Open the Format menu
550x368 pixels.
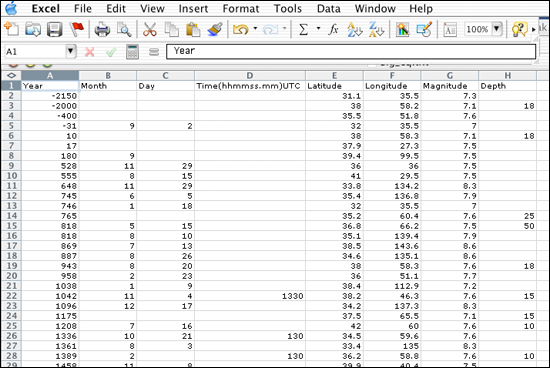click(x=241, y=8)
